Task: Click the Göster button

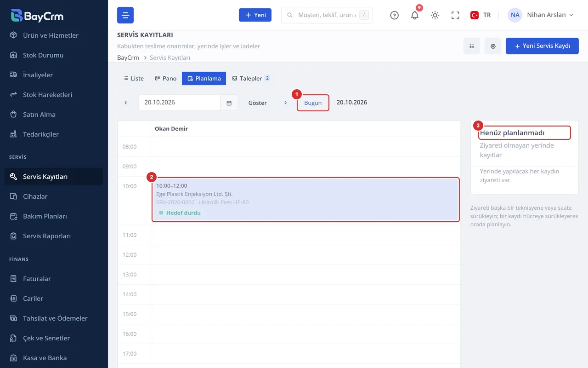Action: tap(258, 103)
